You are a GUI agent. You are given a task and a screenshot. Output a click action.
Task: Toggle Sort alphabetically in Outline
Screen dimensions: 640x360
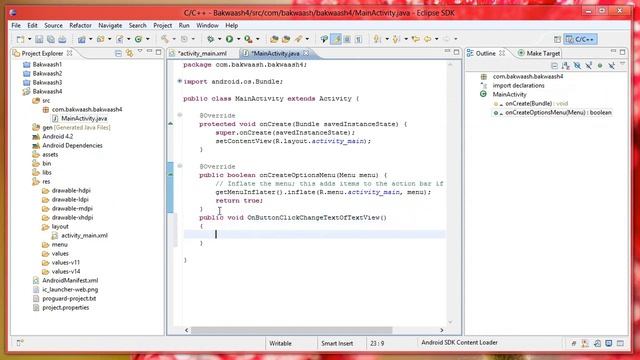pos(566,65)
